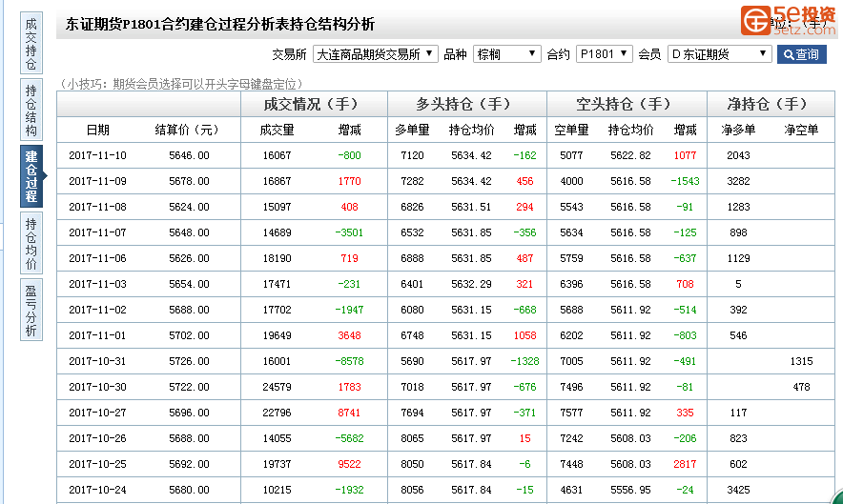The image size is (843, 504).
Task: Click short average price 5556.95
Action: pos(630,490)
